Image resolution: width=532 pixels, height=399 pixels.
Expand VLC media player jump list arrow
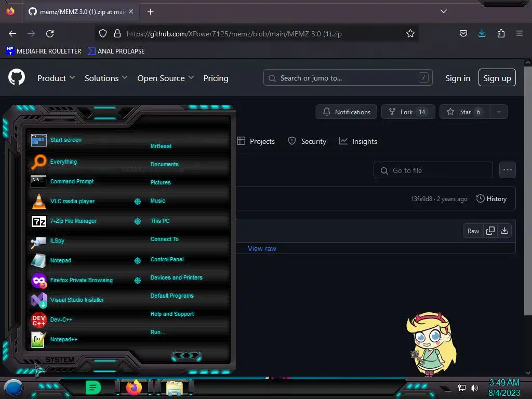[x=137, y=202]
